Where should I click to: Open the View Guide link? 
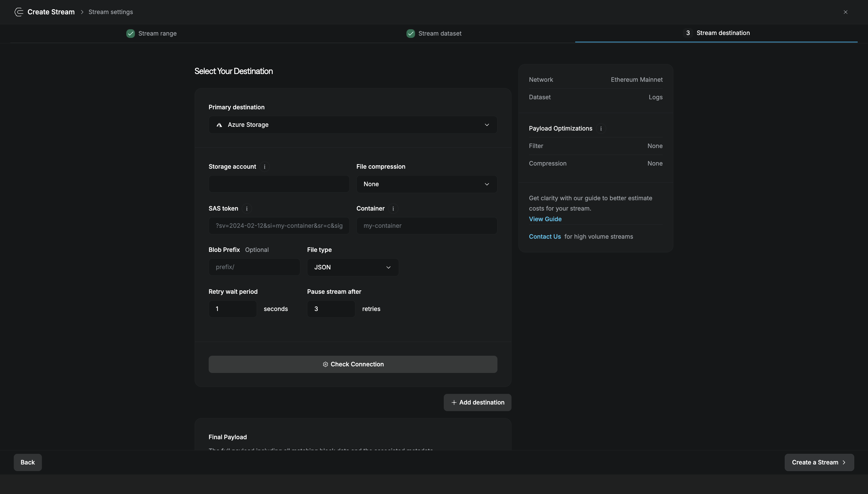click(x=545, y=219)
